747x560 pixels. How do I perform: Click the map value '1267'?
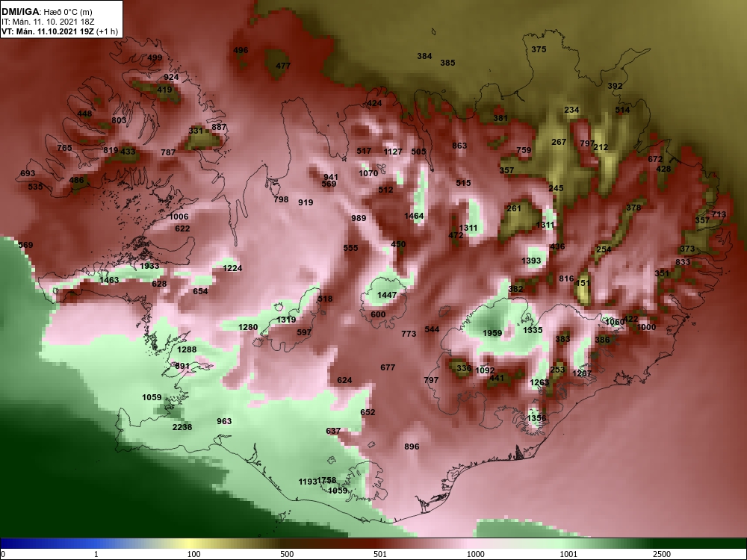coord(582,373)
